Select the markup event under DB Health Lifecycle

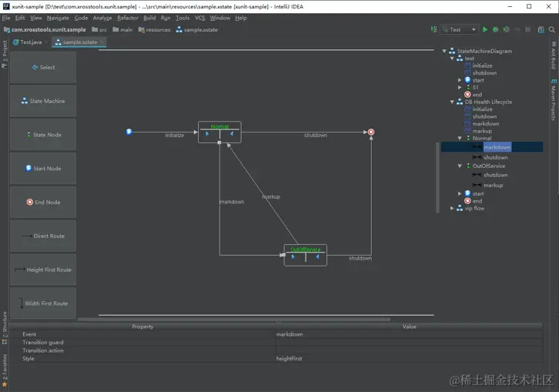(482, 131)
